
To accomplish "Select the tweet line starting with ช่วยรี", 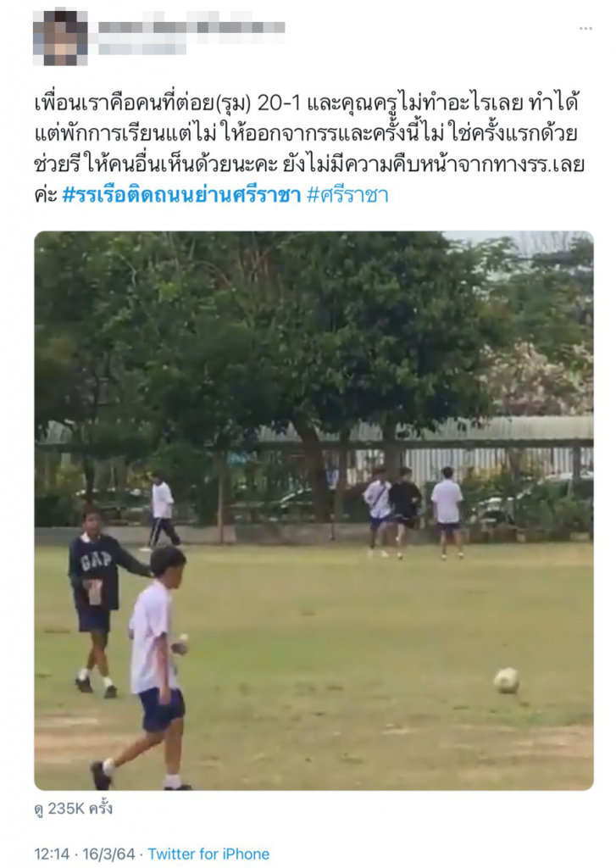I will tap(309, 164).
